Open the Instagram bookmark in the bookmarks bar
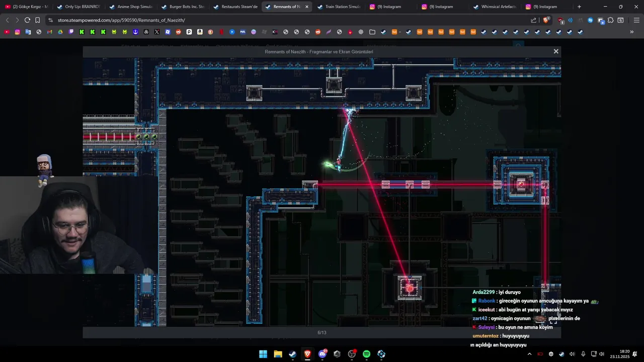The image size is (644, 362). pyautogui.click(x=18, y=32)
